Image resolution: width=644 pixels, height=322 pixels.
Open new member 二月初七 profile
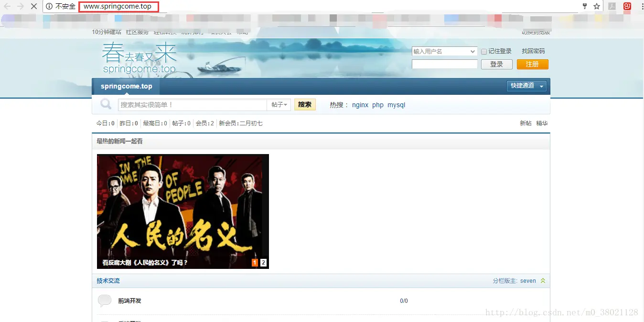[251, 123]
